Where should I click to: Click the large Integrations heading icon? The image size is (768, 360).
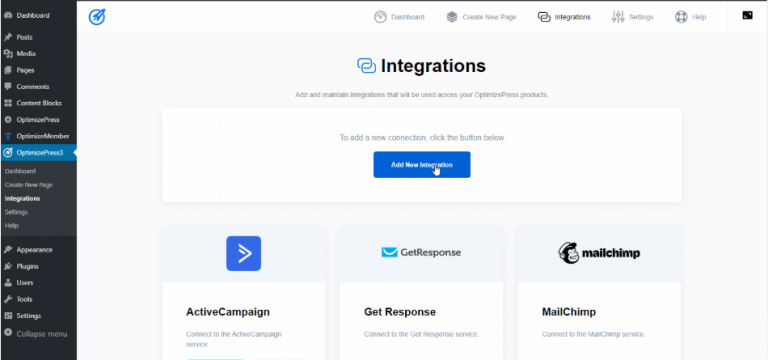366,66
